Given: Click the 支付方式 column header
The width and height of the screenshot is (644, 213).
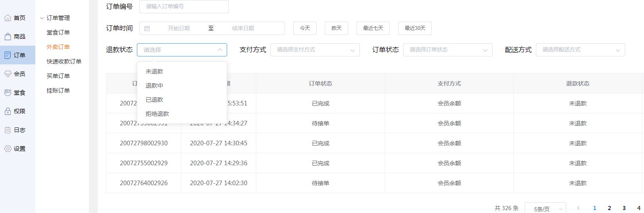Looking at the screenshot, I should coord(449,83).
